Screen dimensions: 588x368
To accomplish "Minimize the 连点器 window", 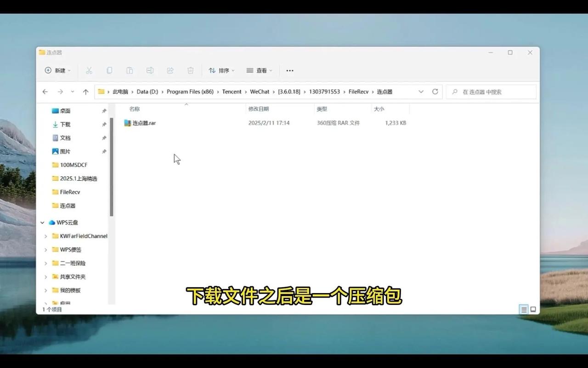I will 491,52.
